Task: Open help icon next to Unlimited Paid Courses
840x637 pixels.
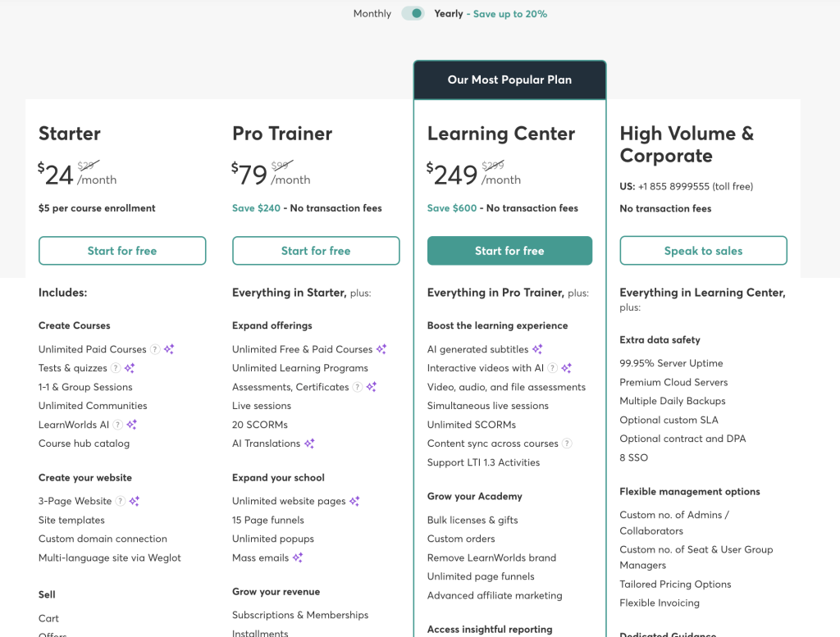Action: (x=155, y=349)
